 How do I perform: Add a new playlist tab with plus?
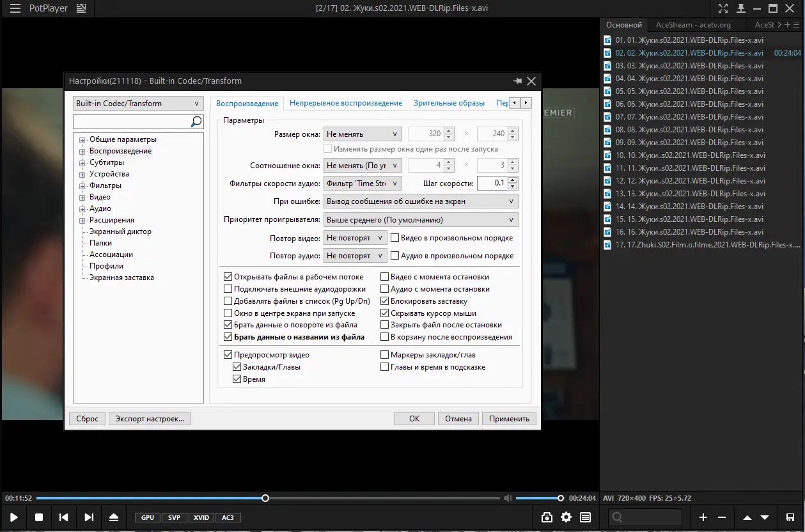pos(788,25)
